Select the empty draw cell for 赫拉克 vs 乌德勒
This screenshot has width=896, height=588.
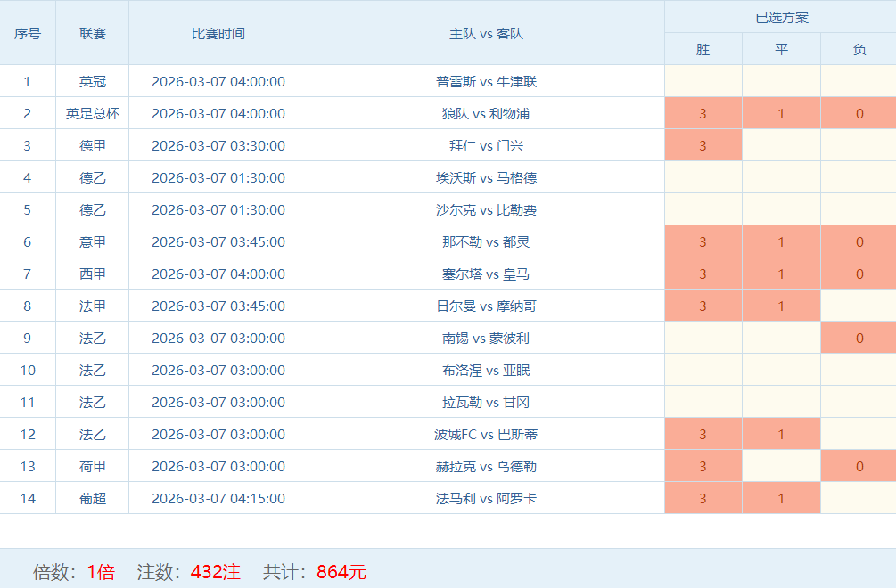[781, 466]
